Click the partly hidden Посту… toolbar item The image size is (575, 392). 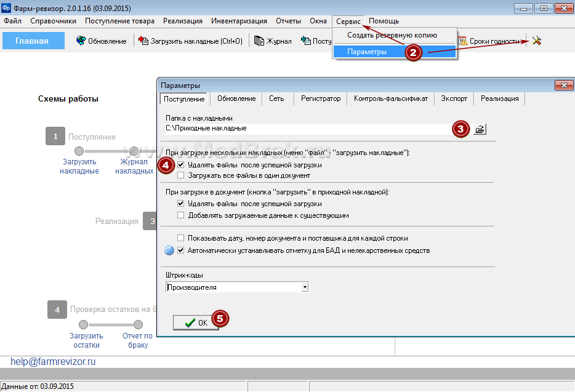(316, 41)
